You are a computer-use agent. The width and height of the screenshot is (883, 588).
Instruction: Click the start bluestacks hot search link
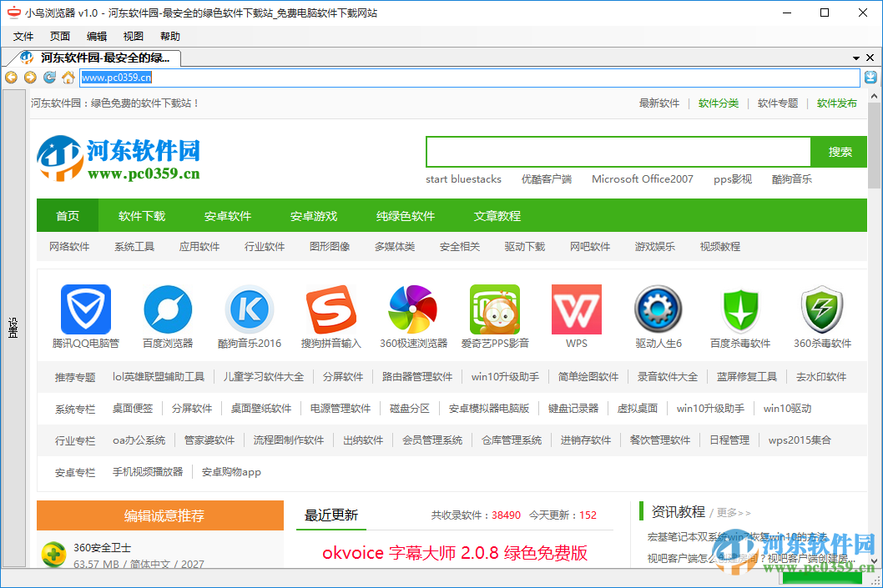[x=463, y=179]
